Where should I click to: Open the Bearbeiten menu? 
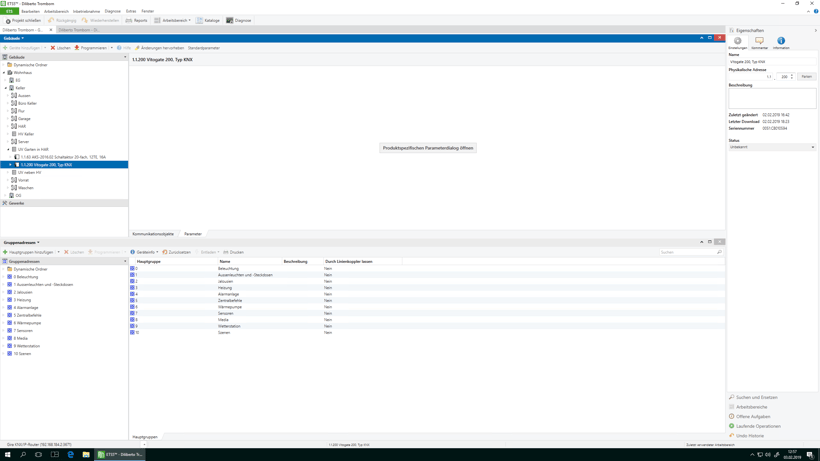(x=30, y=11)
